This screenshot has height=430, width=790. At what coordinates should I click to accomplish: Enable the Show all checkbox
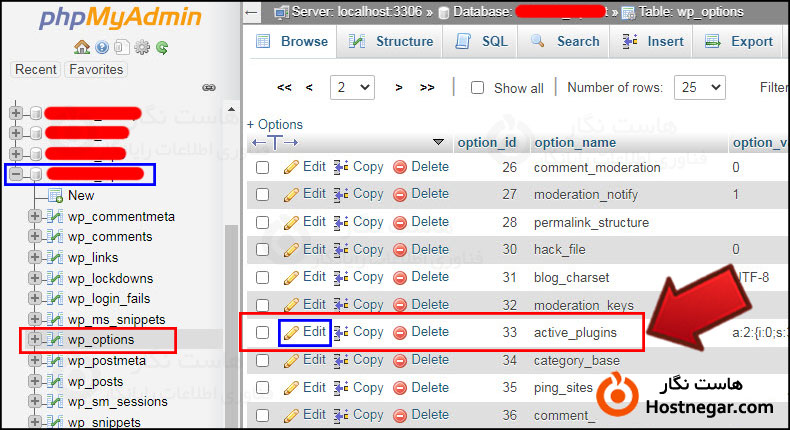pyautogui.click(x=477, y=88)
